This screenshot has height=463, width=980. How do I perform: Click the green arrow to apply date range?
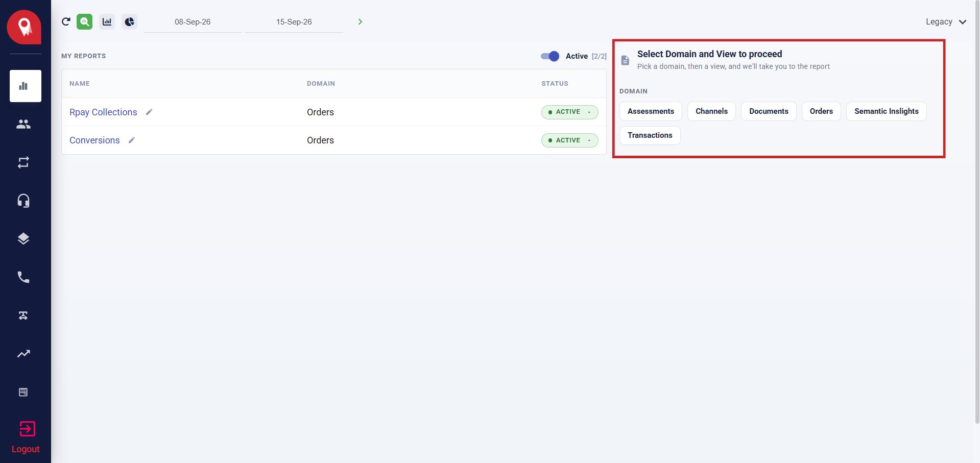[x=360, y=21]
